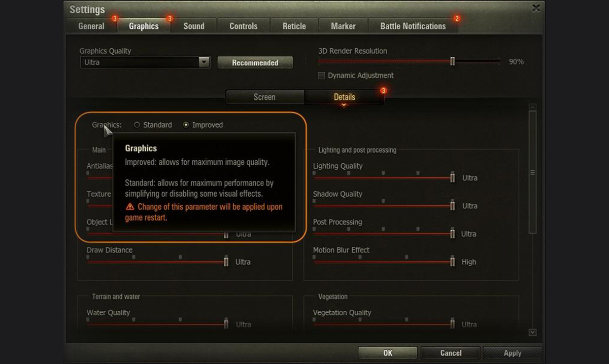This screenshot has width=609, height=364.
Task: Click the Lighting Quality slider handle
Action: click(x=452, y=177)
